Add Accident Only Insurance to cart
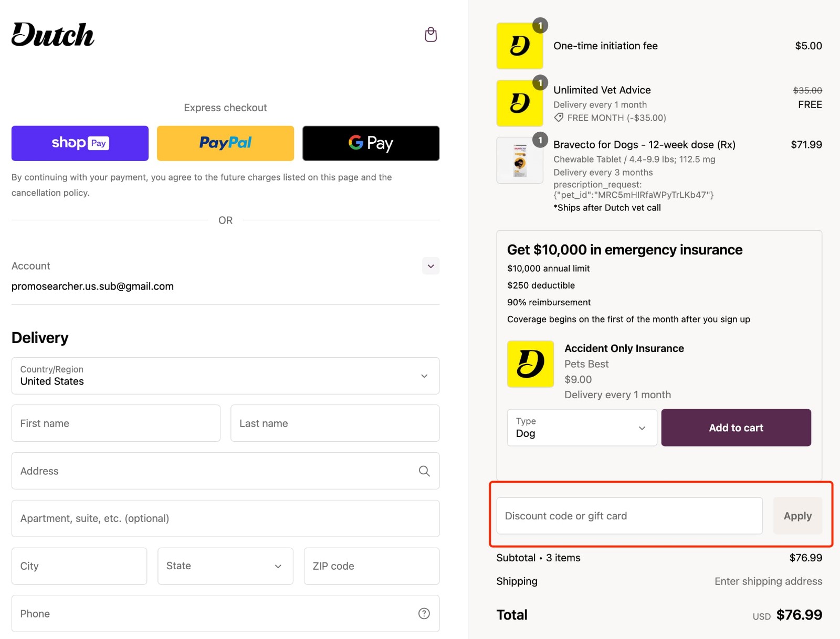840x639 pixels. click(736, 428)
